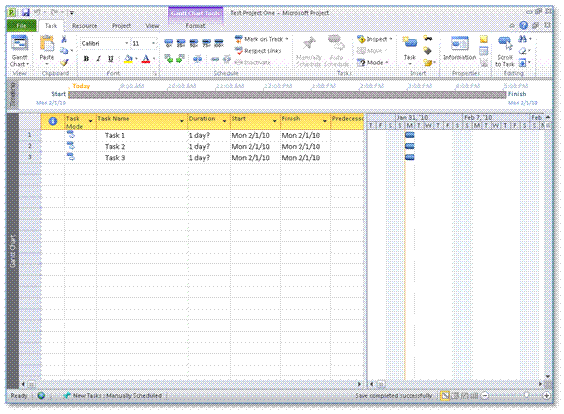Toggle Auto Schedule mode
This screenshot has height=414, width=564.
pyautogui.click(x=336, y=51)
